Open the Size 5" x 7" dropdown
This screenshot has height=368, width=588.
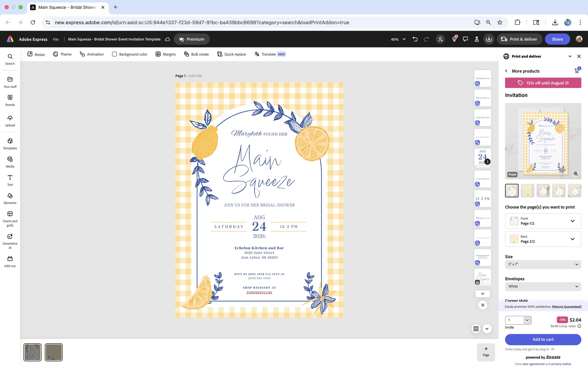(543, 264)
